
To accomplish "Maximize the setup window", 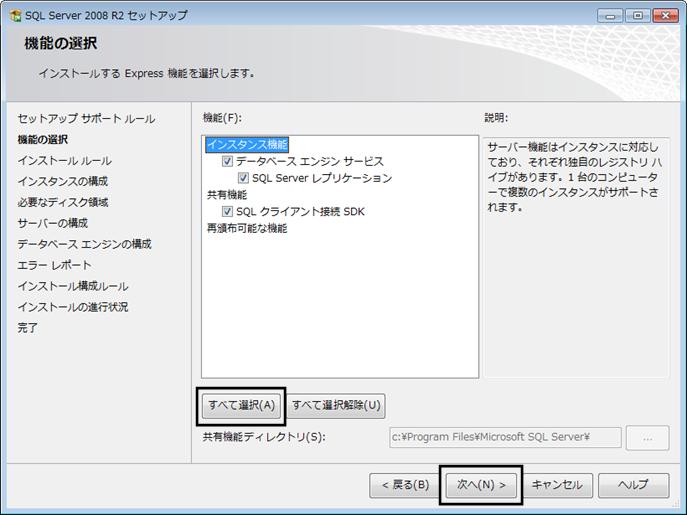I will (637, 16).
